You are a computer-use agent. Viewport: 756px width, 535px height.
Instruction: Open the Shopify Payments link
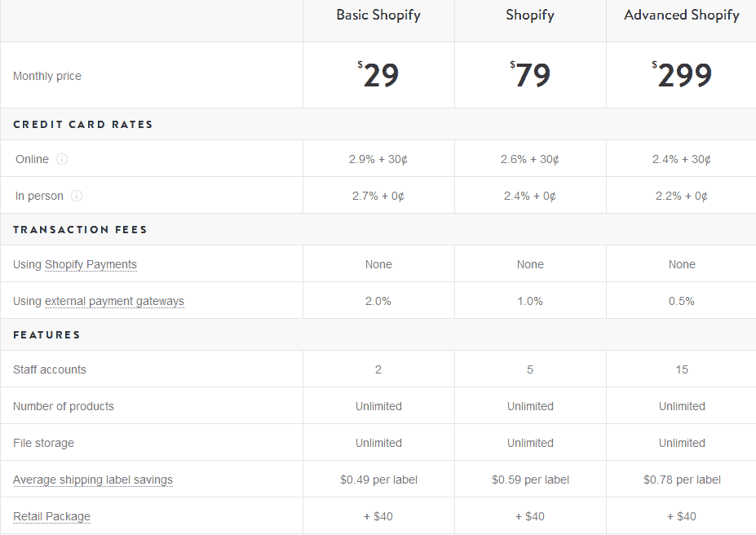[91, 264]
